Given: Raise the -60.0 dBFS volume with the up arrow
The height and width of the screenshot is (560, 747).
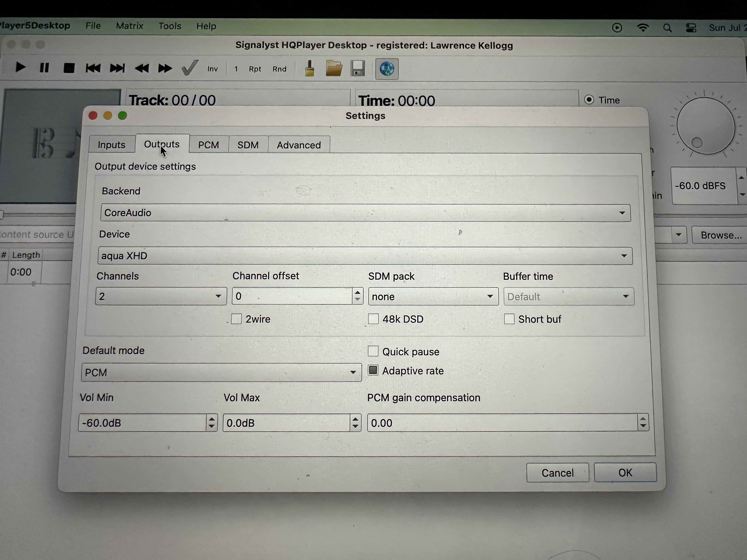Looking at the screenshot, I should 742,178.
